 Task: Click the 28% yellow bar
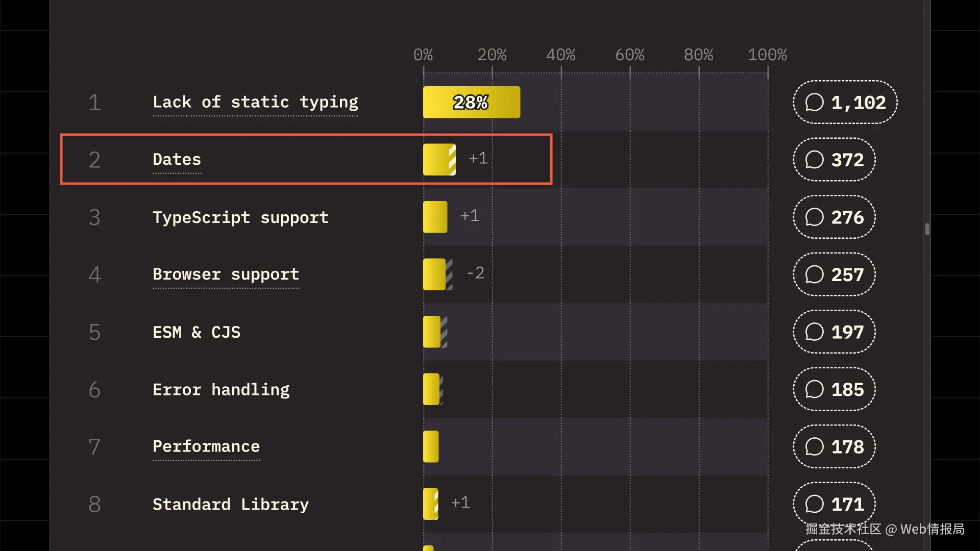471,102
